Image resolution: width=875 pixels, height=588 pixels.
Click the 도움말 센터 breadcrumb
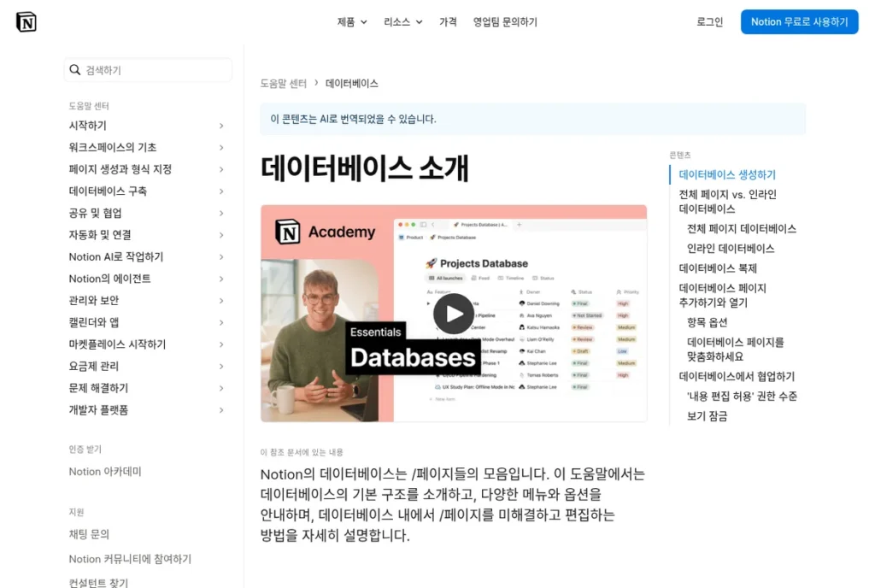point(284,83)
